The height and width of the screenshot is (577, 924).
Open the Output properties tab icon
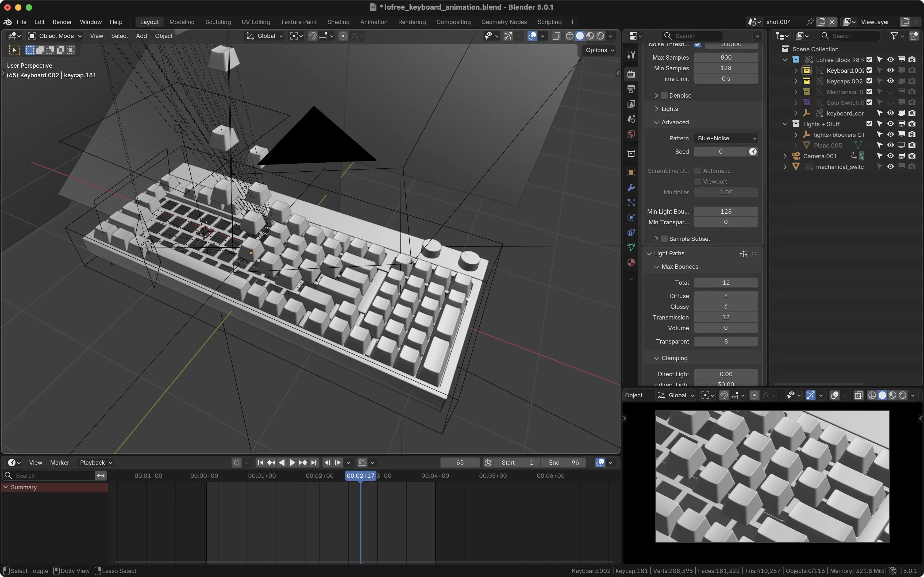(632, 89)
